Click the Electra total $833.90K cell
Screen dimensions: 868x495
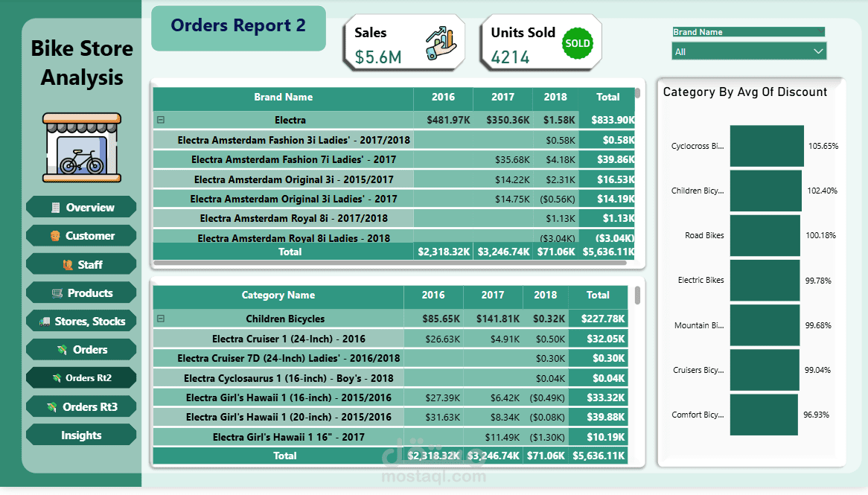coord(607,120)
